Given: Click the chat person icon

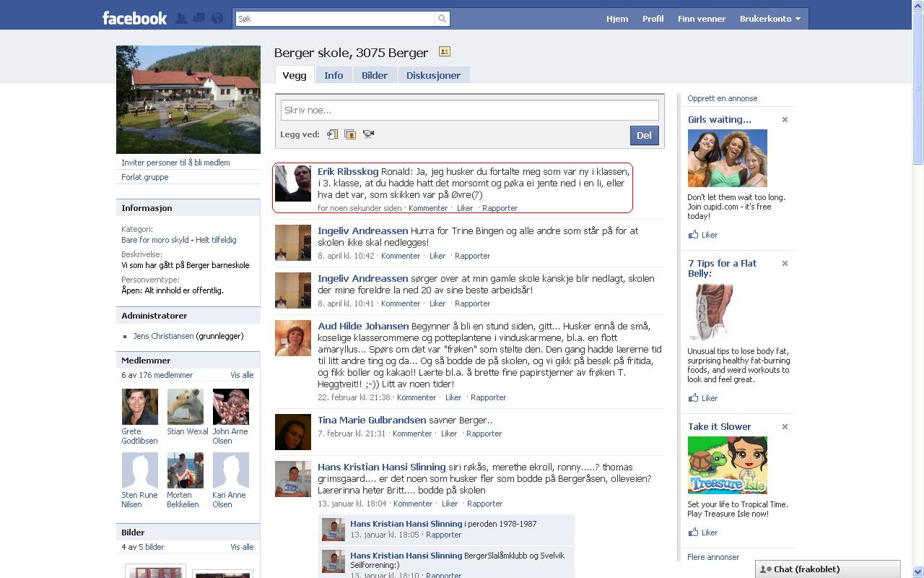Looking at the screenshot, I should (766, 569).
